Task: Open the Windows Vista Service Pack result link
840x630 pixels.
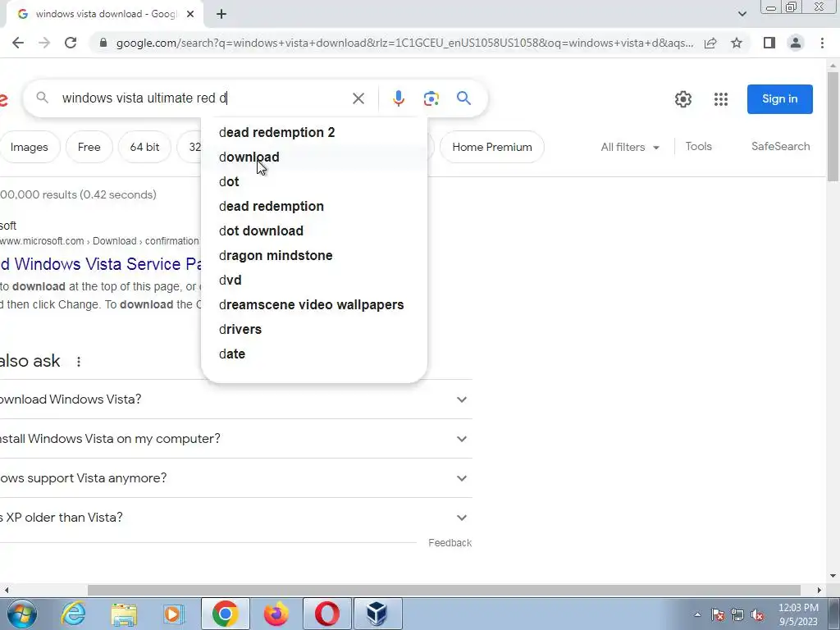Action: (101, 263)
